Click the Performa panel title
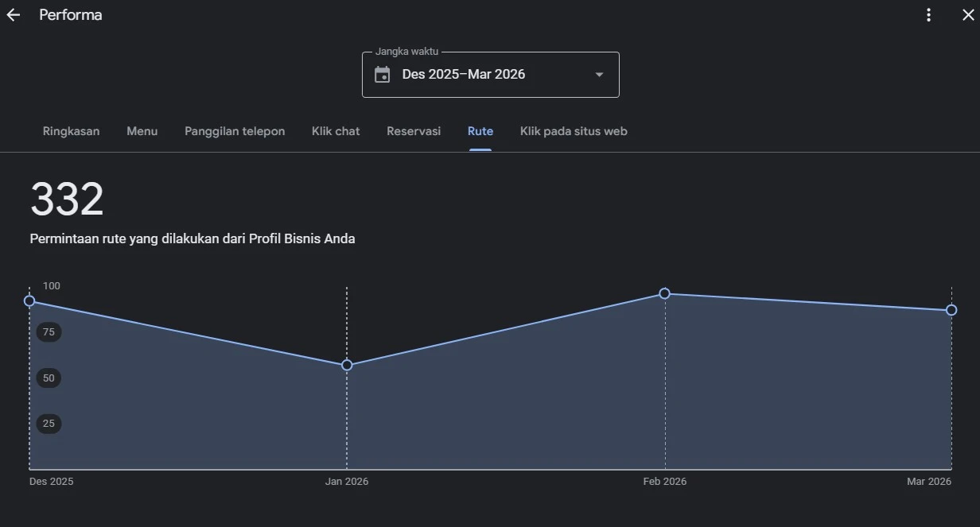The image size is (980, 527). pyautogui.click(x=71, y=15)
